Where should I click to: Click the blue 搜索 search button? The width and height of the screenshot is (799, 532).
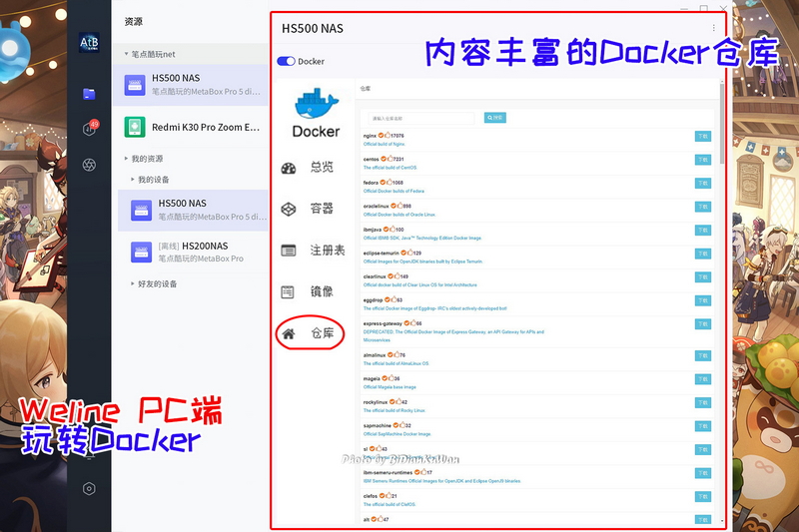point(494,118)
